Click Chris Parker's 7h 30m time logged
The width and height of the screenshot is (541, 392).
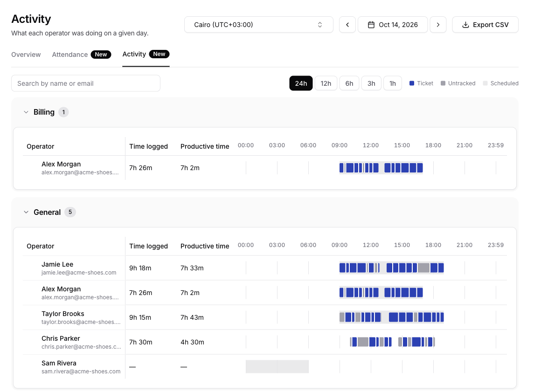click(x=141, y=342)
